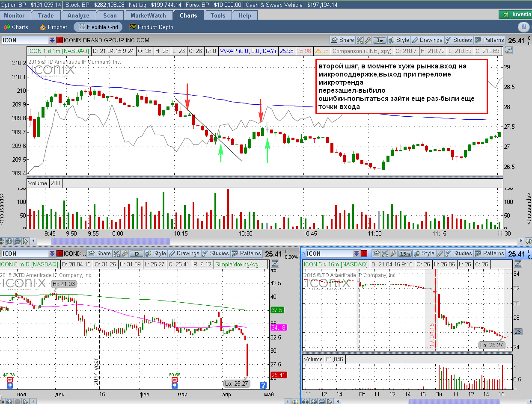The width and height of the screenshot is (532, 404).
Task: Open the Product Depth sub-tab
Action: coord(151,27)
